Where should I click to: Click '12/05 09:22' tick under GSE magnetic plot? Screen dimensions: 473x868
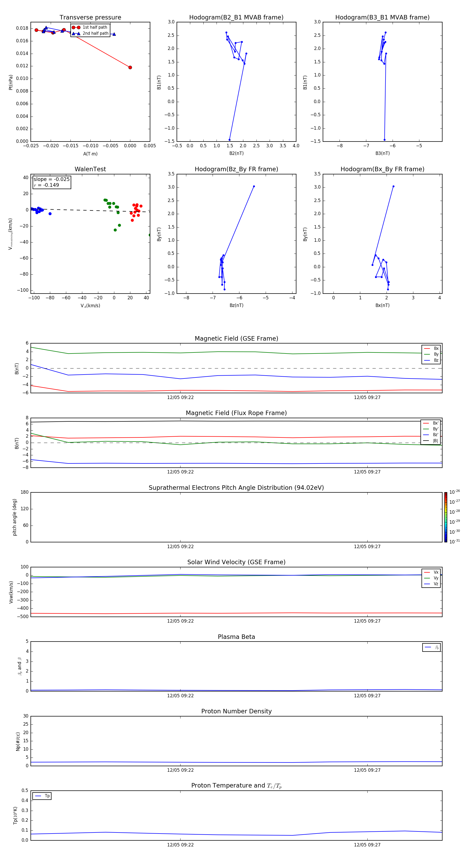pyautogui.click(x=181, y=398)
